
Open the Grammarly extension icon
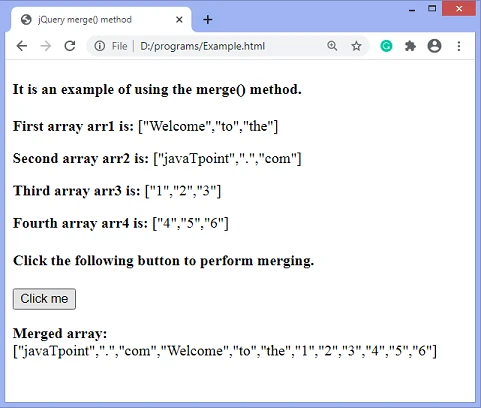tap(386, 46)
